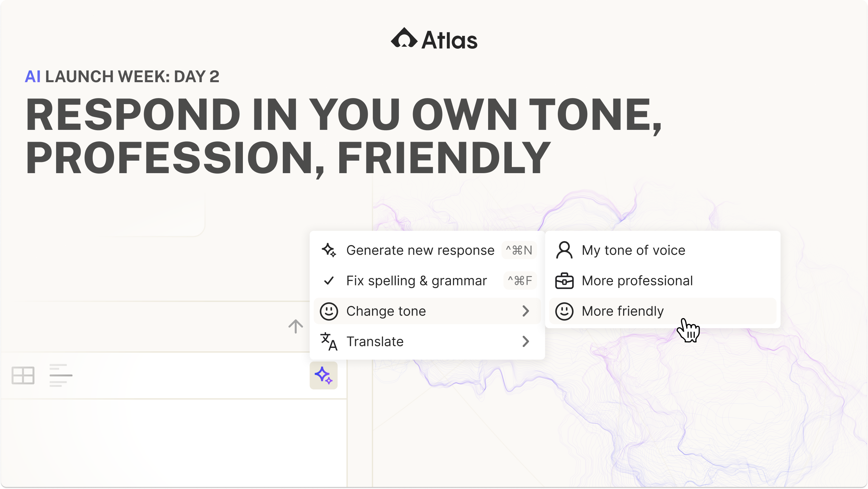Select My tone of voice
868x489 pixels.
tap(663, 250)
